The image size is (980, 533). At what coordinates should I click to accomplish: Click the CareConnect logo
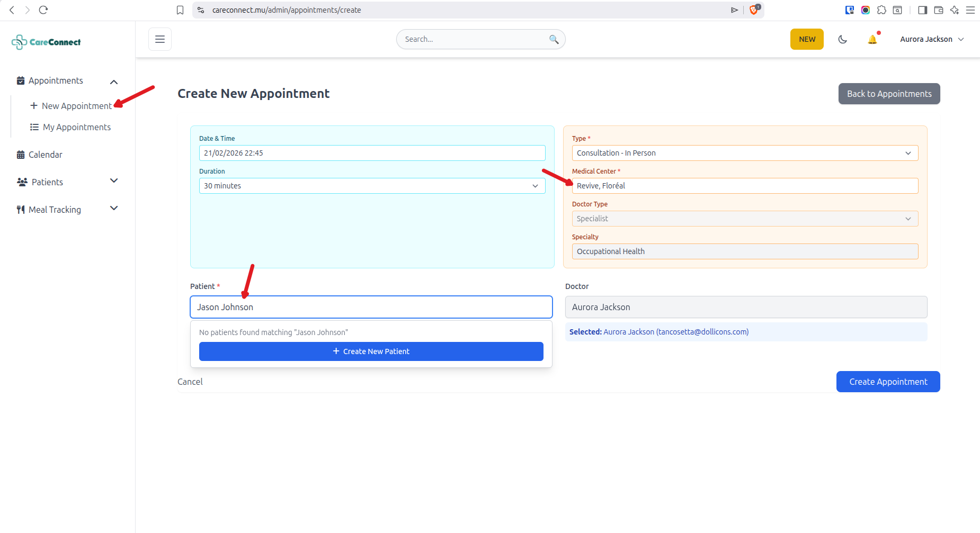click(x=46, y=42)
